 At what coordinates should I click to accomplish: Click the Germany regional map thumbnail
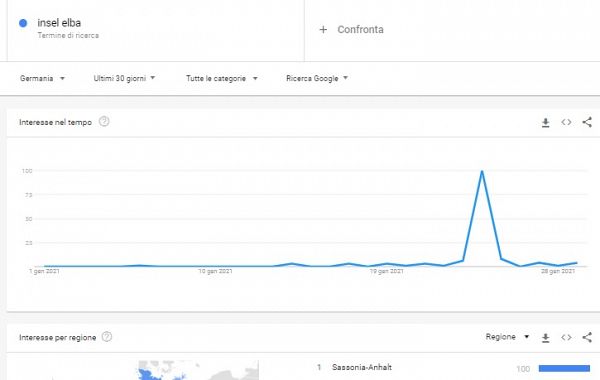198,370
